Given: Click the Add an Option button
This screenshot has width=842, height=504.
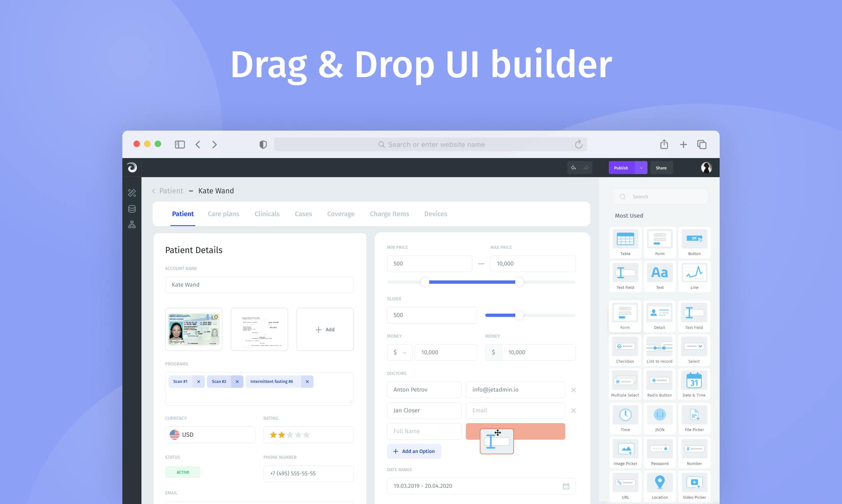Looking at the screenshot, I should (414, 451).
